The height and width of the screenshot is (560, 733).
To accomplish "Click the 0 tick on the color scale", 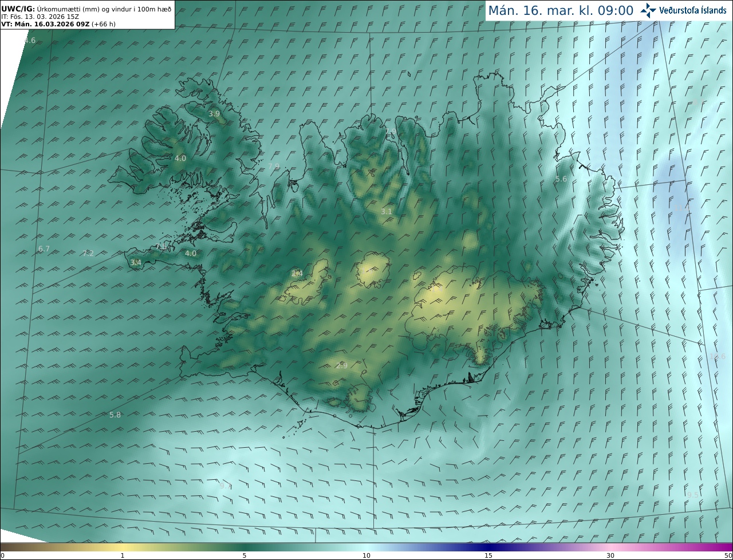I will click(2, 555).
